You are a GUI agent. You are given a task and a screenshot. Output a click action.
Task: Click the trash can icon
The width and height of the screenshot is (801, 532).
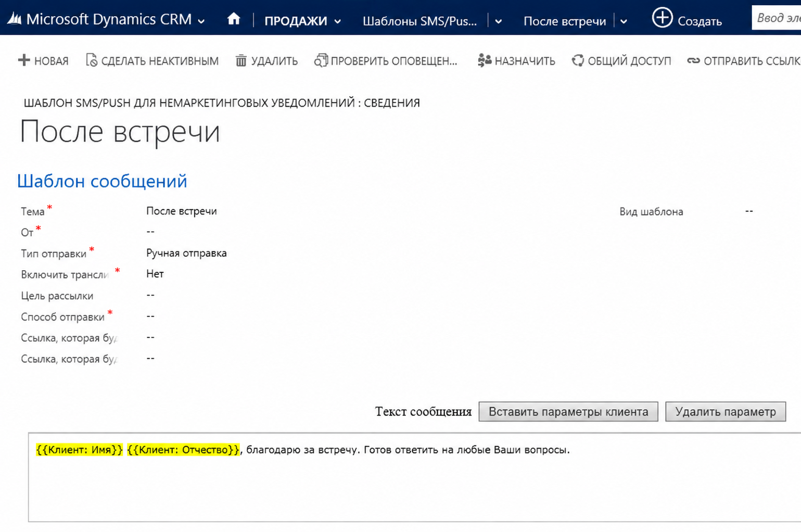coord(241,60)
